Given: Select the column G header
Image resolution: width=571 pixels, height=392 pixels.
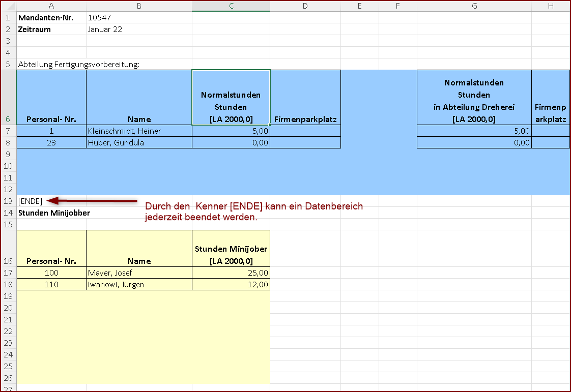Looking at the screenshot, I should tap(474, 6).
